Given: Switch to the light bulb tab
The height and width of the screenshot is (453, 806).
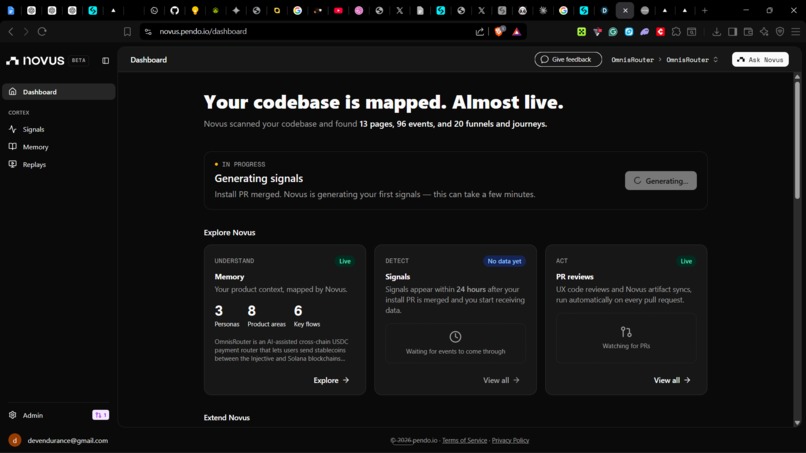Looking at the screenshot, I should pos(195,10).
